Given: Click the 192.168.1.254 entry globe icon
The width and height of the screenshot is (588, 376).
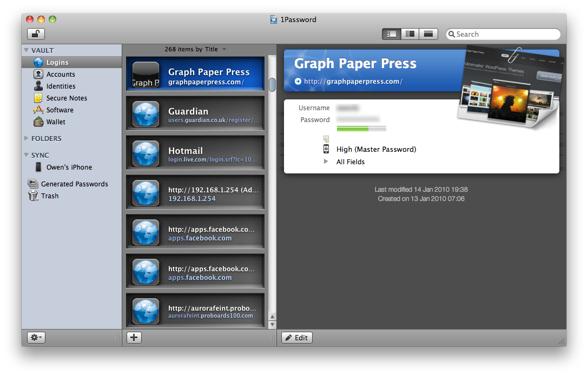Looking at the screenshot, I should coord(146,193).
